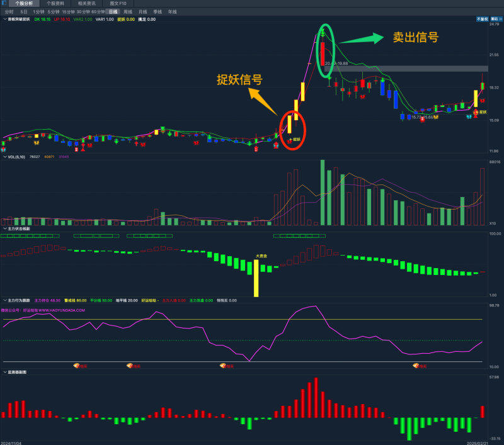
Task: Click the gray gap zone band
Action: pyautogui.click(x=406, y=69)
